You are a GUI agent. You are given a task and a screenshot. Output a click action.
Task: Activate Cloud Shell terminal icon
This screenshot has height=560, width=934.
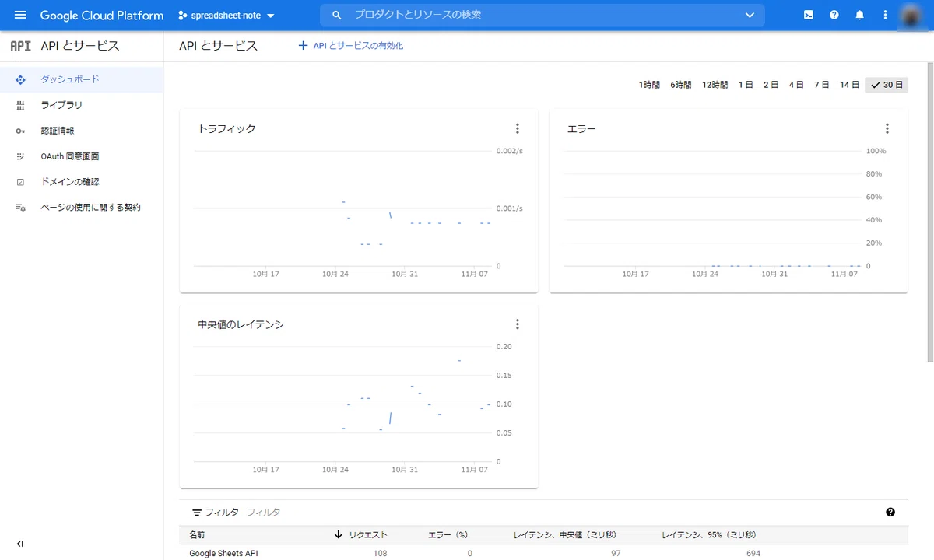(809, 15)
